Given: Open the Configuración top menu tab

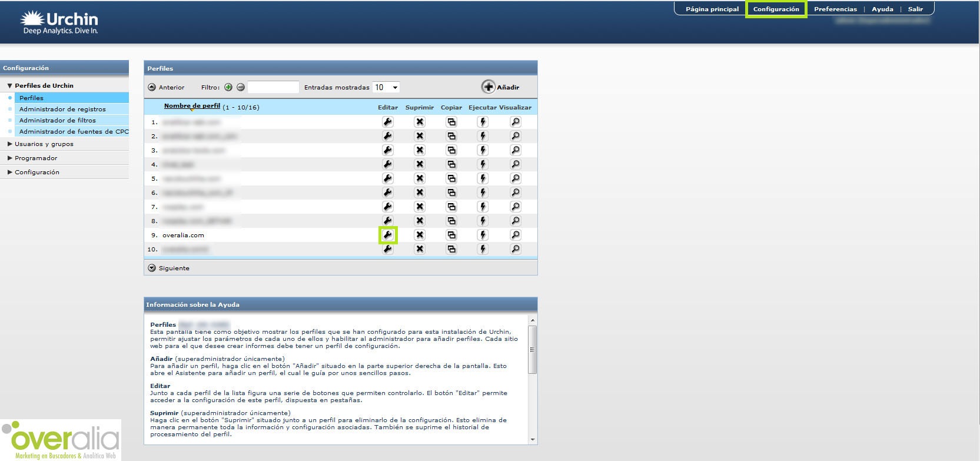Looking at the screenshot, I should (x=776, y=9).
